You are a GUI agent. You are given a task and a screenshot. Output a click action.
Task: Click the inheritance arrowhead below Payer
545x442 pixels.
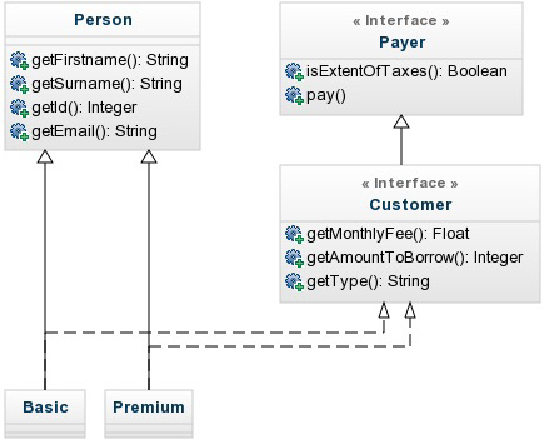click(401, 122)
